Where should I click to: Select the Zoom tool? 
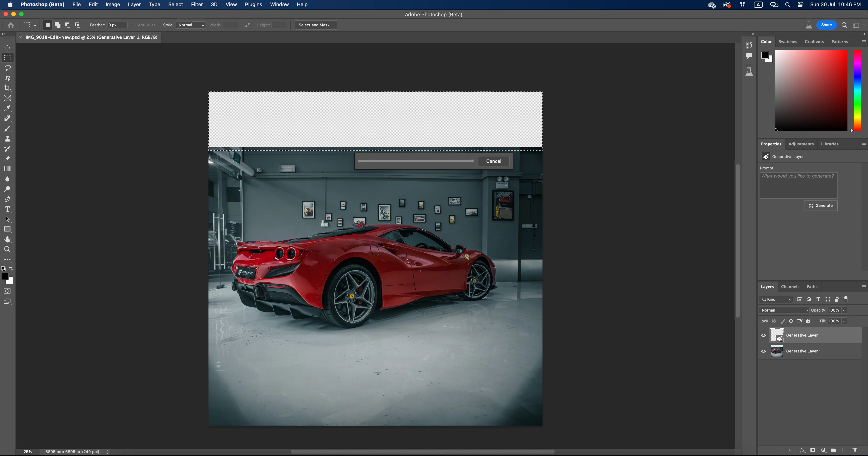7,250
